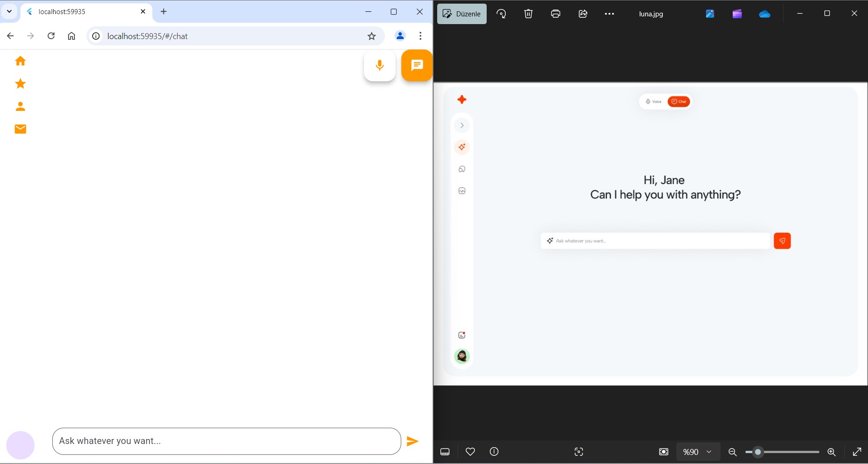This screenshot has width=868, height=464.
Task: Toggle luna.jpg as favorite with the heart
Action: click(471, 452)
